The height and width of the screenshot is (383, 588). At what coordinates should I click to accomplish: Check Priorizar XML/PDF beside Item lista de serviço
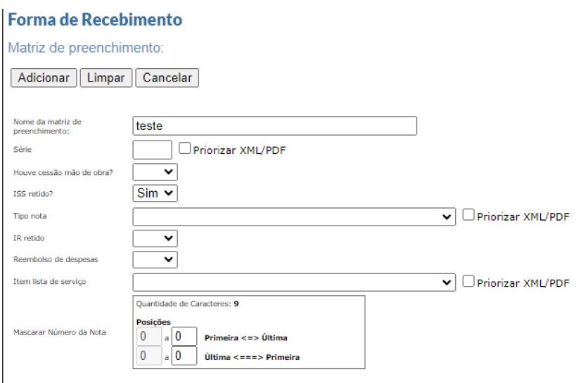468,282
